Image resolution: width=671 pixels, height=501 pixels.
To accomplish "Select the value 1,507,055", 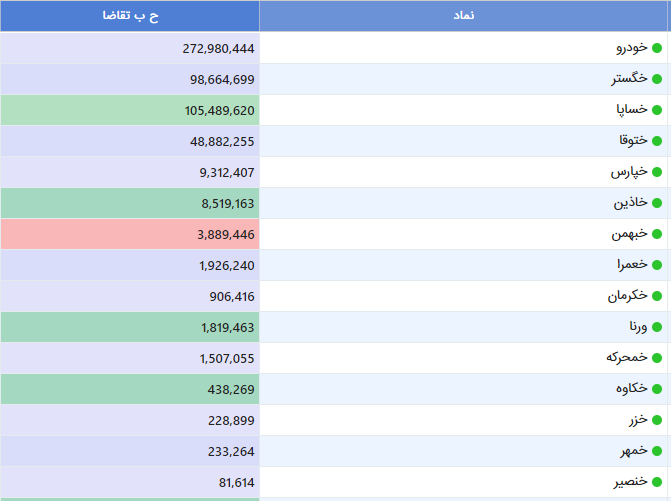I will click(227, 359).
